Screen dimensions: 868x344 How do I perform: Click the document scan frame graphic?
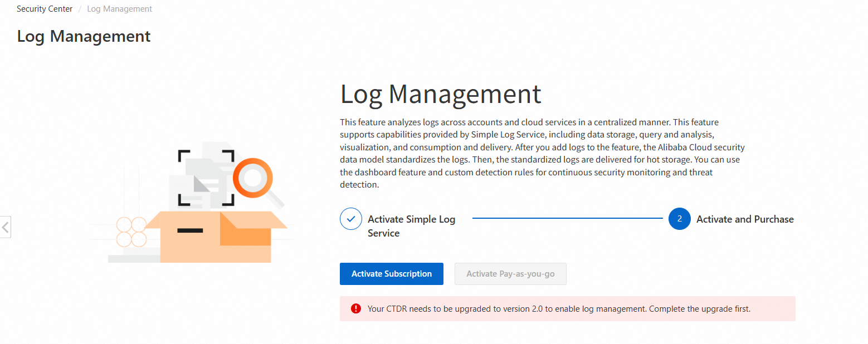click(206, 177)
